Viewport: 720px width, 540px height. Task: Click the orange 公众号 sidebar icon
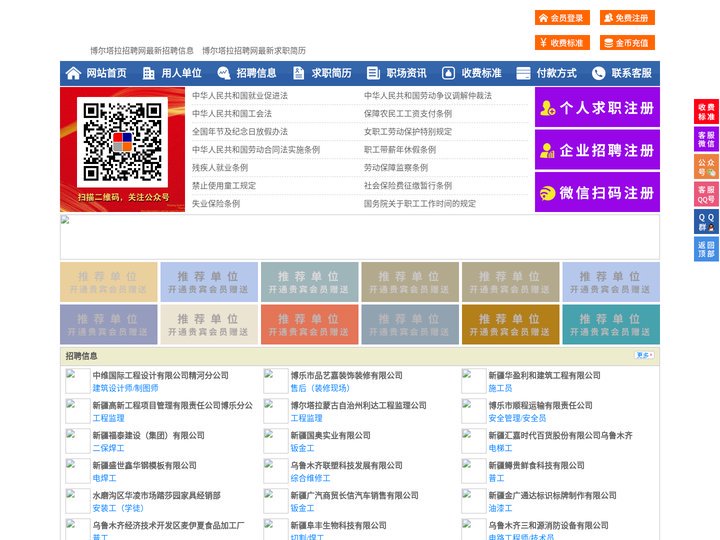tap(706, 167)
